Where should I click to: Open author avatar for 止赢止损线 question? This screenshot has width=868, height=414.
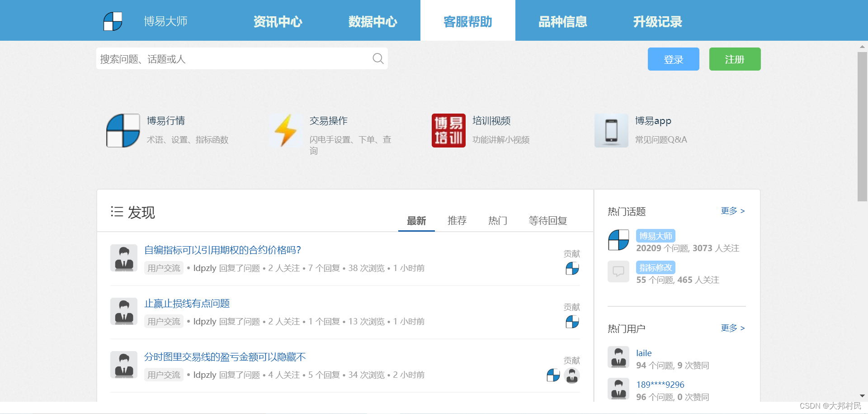(x=124, y=311)
